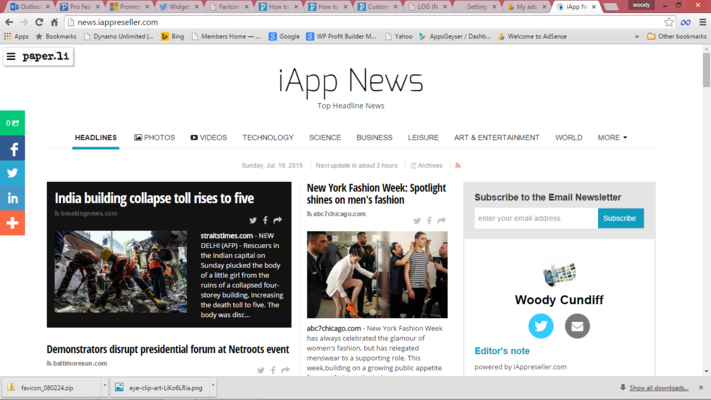Open New York Fashion Week headline
The height and width of the screenshot is (400, 711).
[x=376, y=194]
